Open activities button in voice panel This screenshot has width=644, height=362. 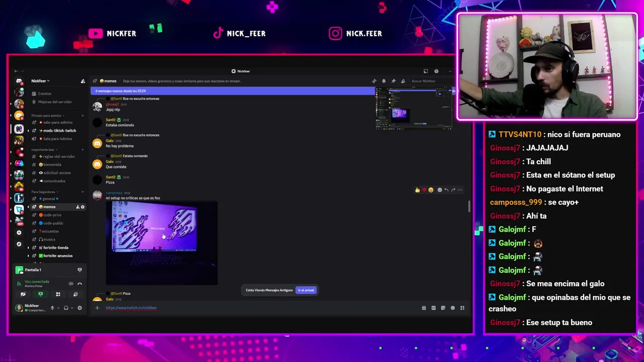coord(58,294)
